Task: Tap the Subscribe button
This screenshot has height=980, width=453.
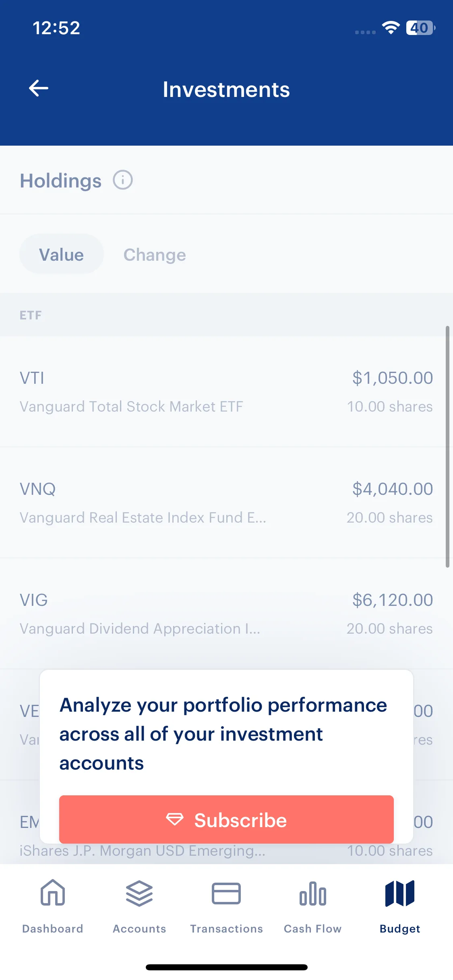Action: pyautogui.click(x=226, y=819)
